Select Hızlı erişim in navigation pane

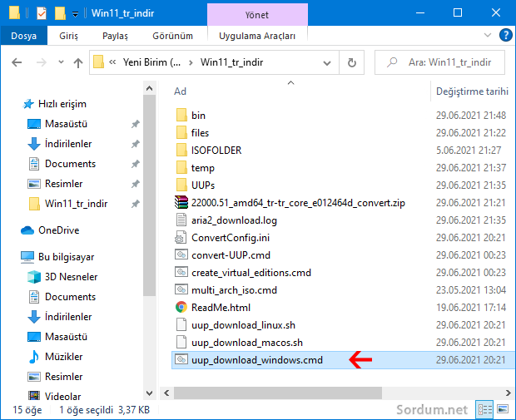62,104
